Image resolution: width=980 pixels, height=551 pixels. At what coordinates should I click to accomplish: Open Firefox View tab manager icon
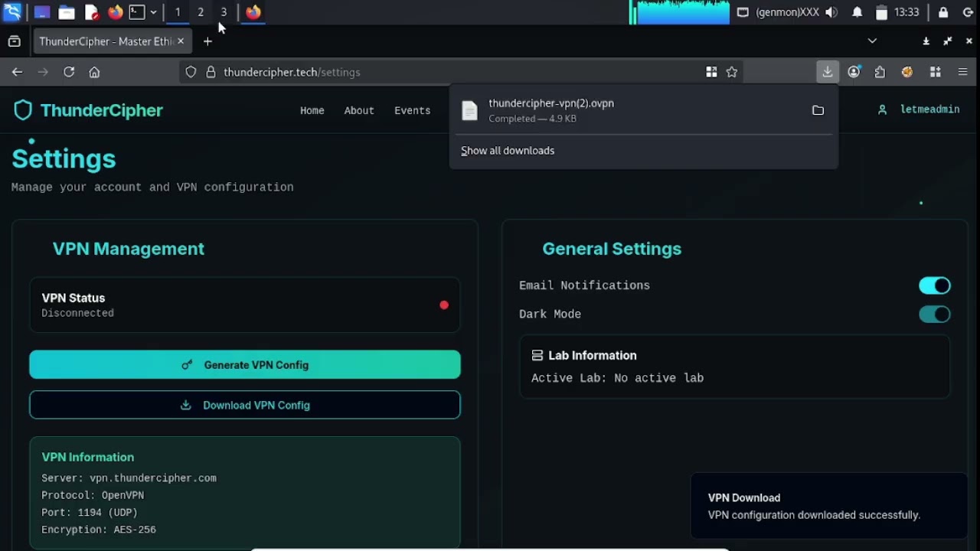pos(14,41)
